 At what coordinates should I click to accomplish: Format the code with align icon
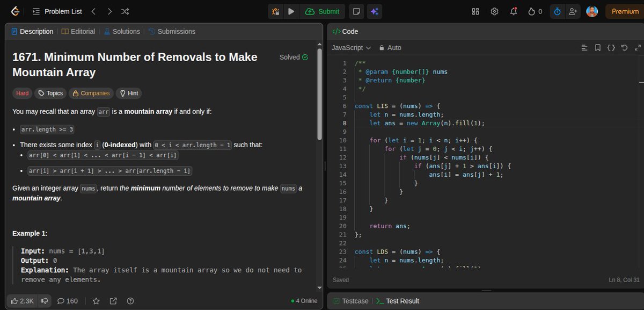(x=584, y=48)
